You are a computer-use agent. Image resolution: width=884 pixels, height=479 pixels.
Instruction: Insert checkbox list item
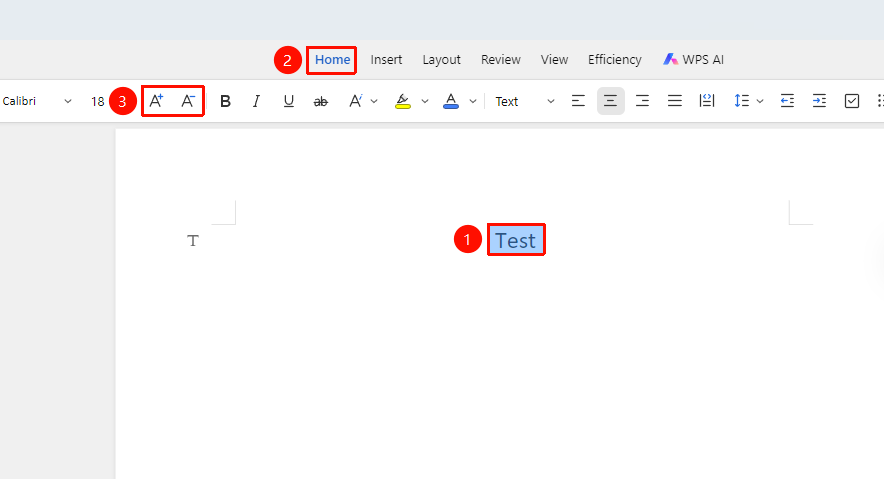[852, 101]
